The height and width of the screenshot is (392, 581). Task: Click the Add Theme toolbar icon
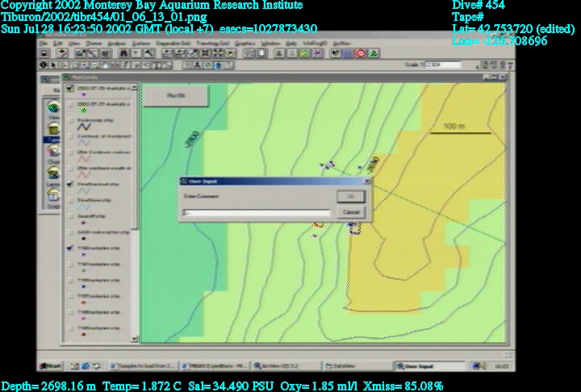(x=63, y=53)
